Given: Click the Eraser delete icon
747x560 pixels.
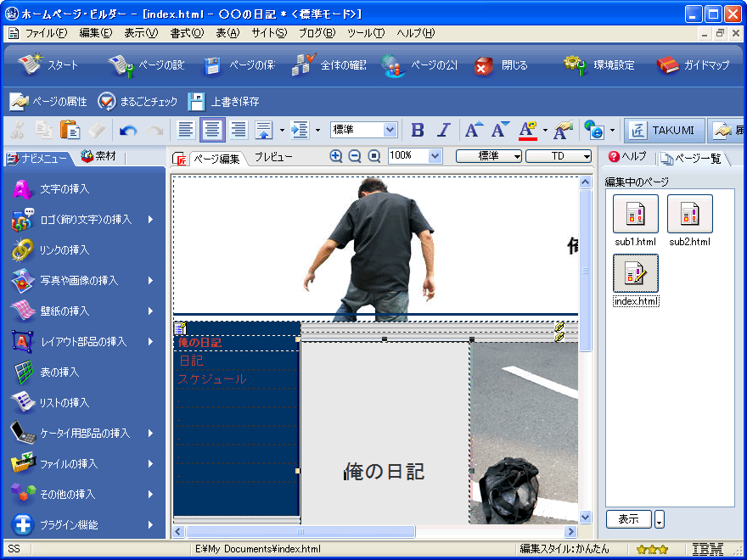Looking at the screenshot, I should [x=96, y=130].
